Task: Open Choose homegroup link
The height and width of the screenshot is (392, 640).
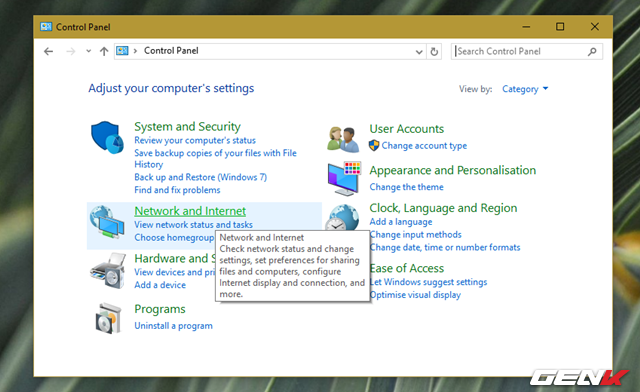Action: (174, 238)
